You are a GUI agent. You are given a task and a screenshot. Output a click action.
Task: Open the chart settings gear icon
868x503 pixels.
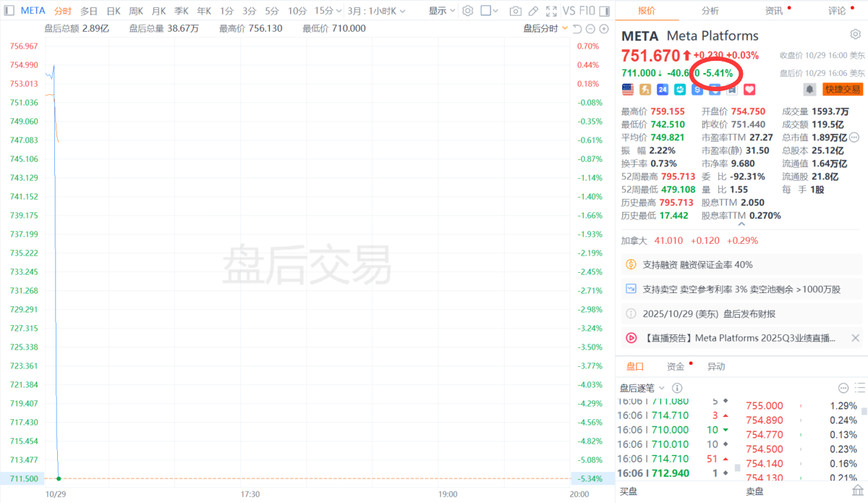click(467, 11)
